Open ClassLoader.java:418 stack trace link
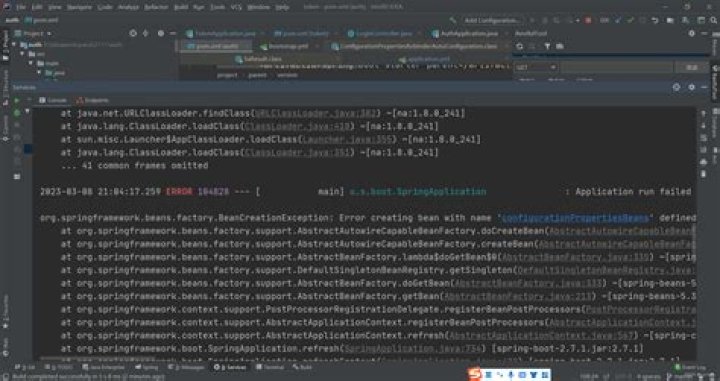720x381 pixels. (x=299, y=126)
